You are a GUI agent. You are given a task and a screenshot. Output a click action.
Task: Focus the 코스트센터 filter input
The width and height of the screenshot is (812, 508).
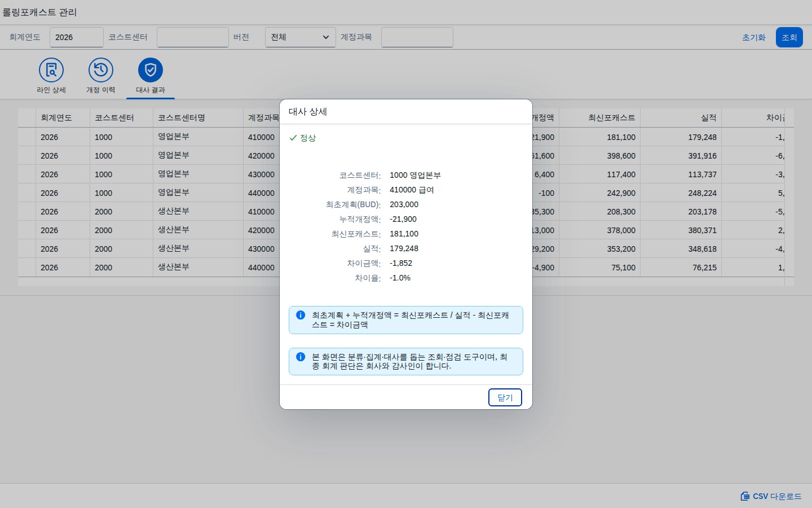tap(193, 37)
